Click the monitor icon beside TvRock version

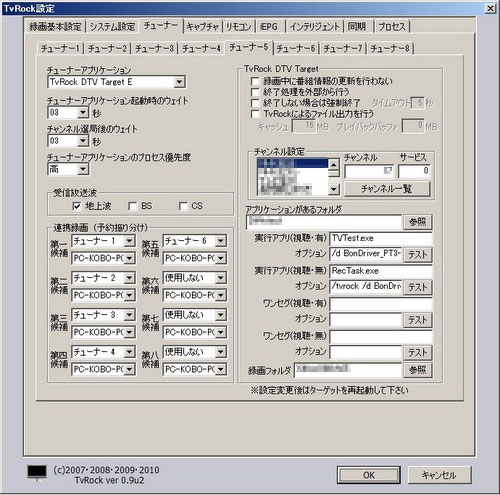tap(37, 473)
